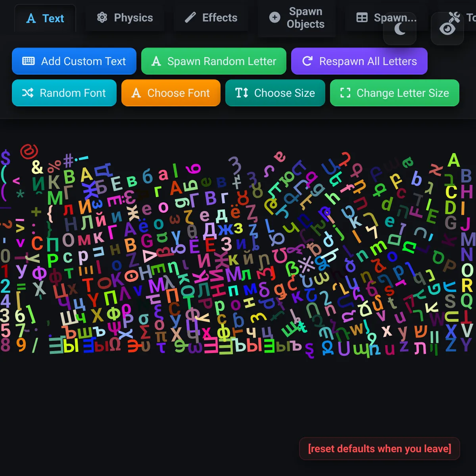The width and height of the screenshot is (476, 476).
Task: Select the Spawn Objects tab
Action: [x=297, y=18]
